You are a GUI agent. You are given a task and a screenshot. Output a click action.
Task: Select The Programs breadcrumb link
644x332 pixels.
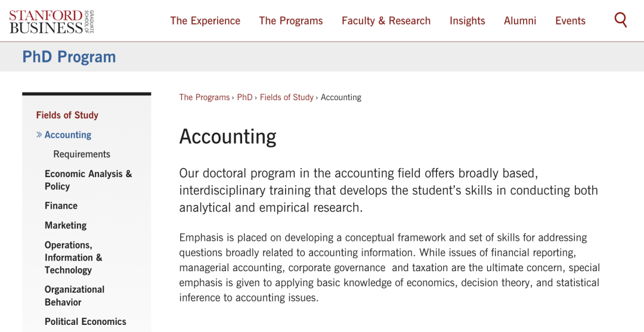204,97
